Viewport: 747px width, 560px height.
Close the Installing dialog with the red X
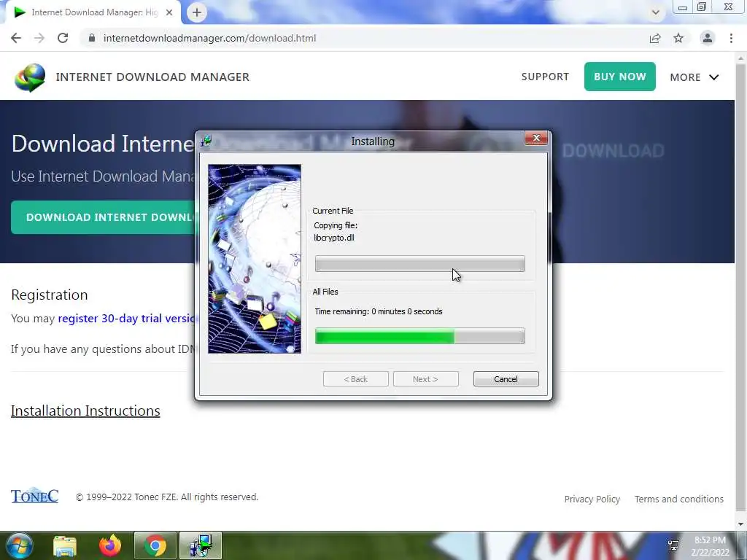coord(536,138)
